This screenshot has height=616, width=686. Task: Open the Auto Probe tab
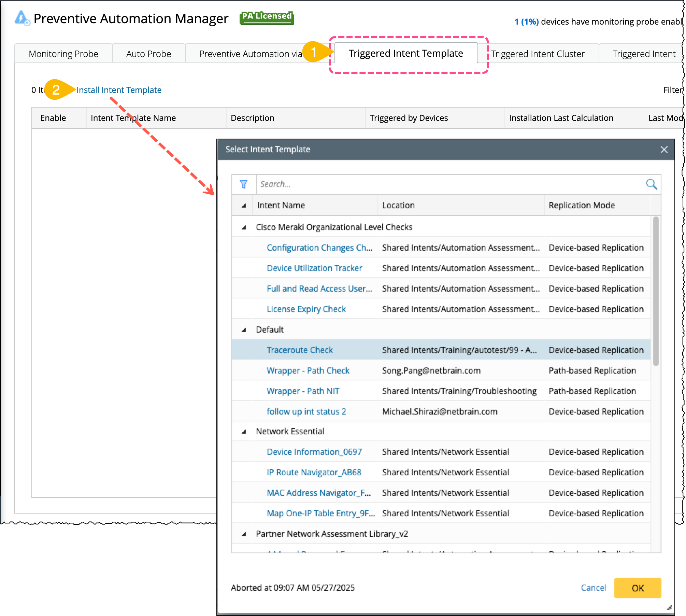tap(148, 54)
